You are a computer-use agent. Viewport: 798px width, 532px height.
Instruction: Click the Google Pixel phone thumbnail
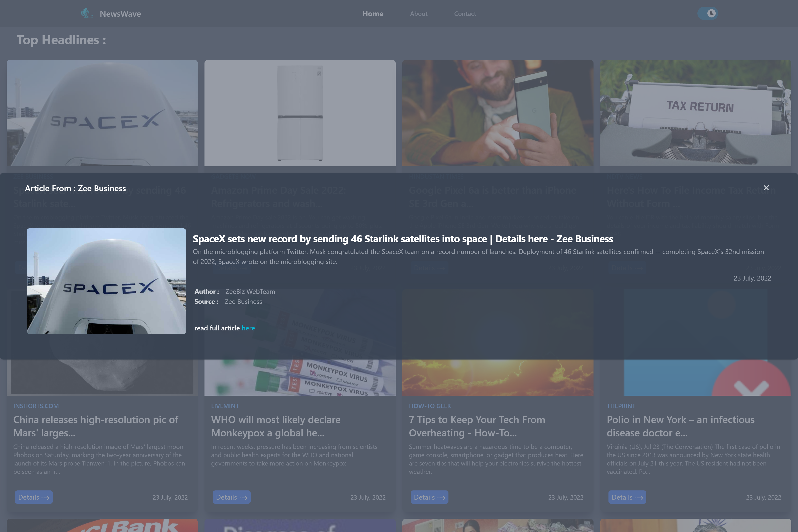(497, 113)
